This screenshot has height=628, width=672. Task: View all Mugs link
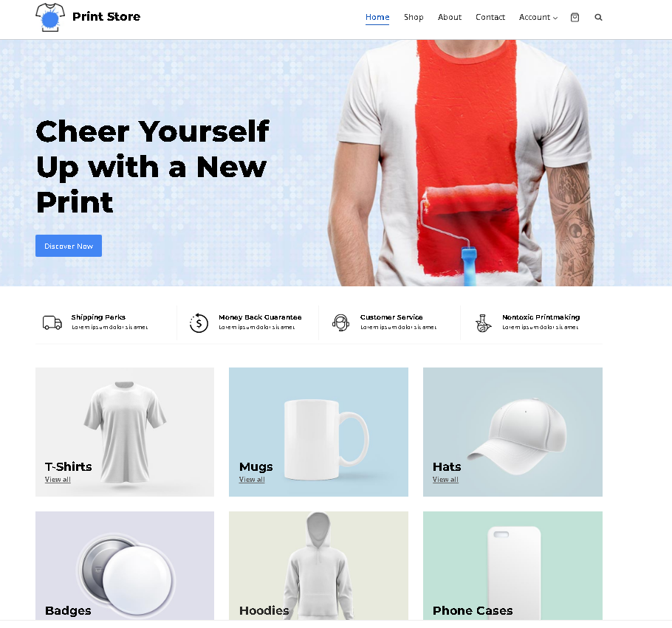252,480
